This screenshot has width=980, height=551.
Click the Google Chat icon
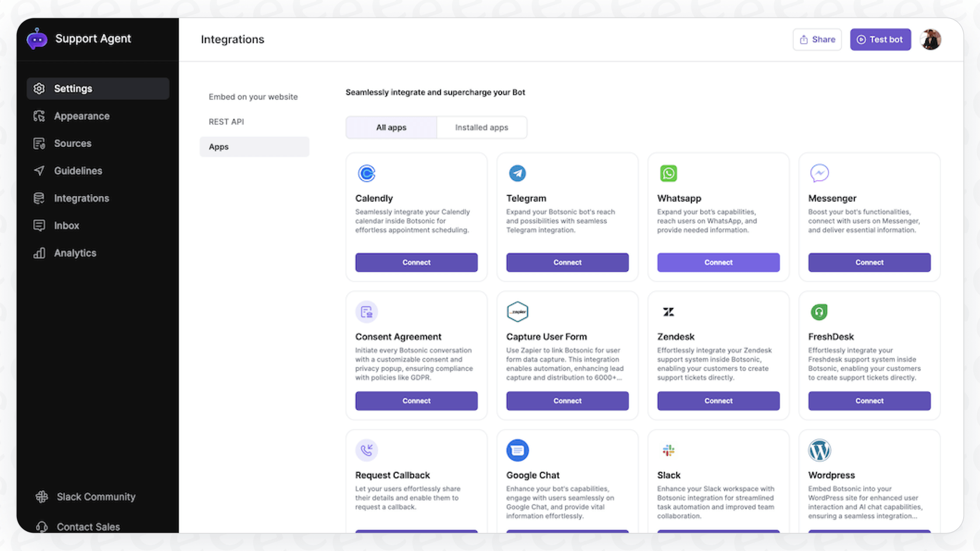517,450
